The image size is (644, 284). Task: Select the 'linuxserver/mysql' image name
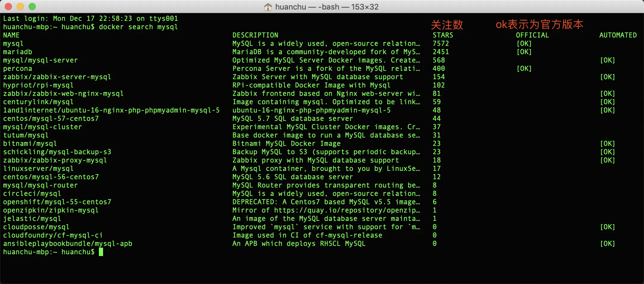38,168
